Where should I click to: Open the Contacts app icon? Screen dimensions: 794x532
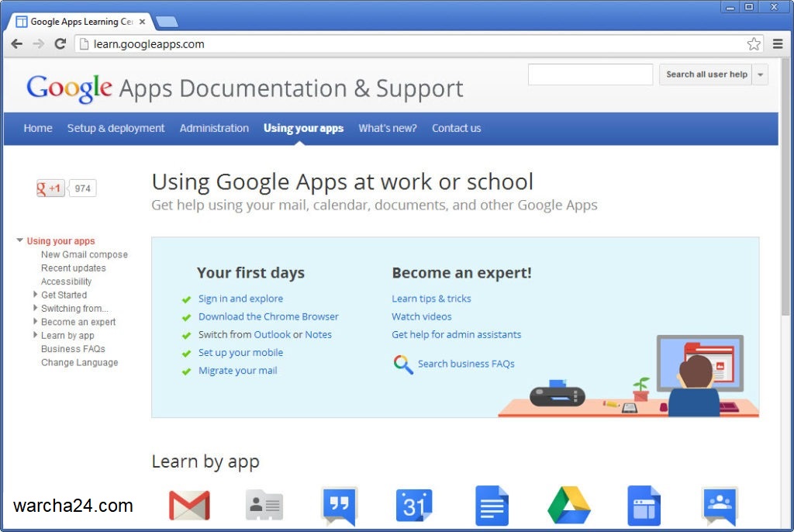264,505
